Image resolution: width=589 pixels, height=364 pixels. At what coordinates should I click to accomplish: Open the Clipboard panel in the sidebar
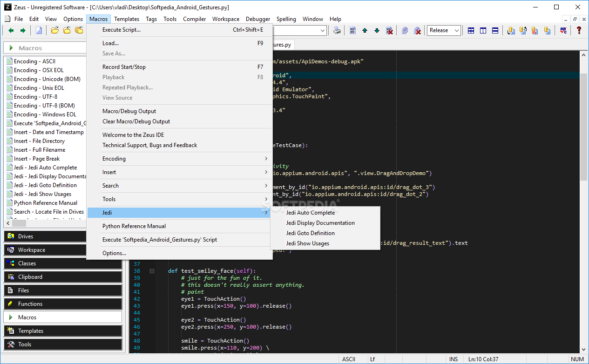click(x=63, y=277)
